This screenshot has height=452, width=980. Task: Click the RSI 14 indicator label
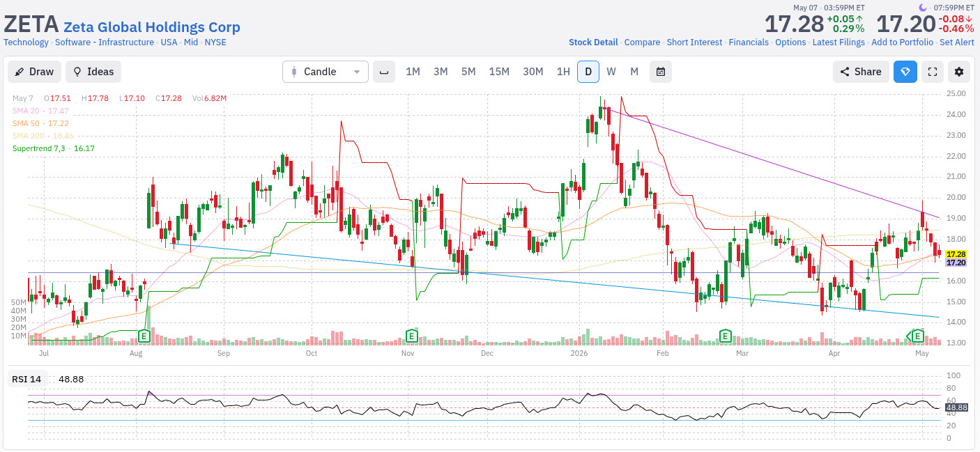point(26,379)
